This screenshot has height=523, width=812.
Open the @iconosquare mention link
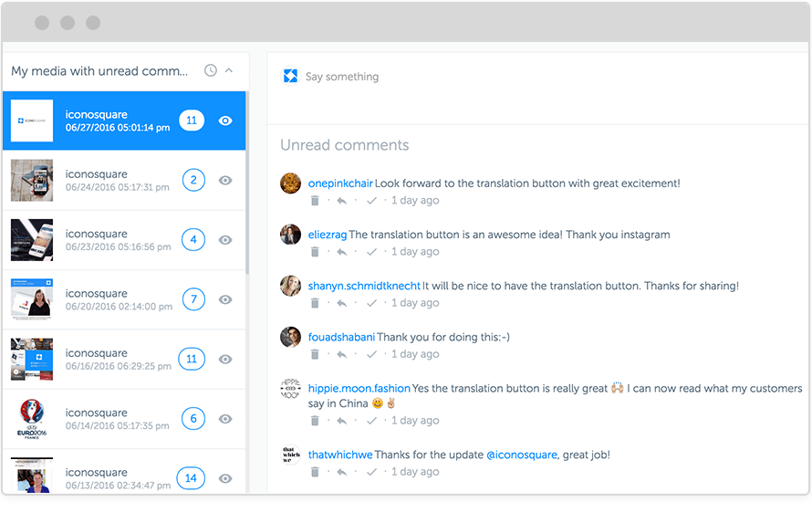[x=521, y=455]
